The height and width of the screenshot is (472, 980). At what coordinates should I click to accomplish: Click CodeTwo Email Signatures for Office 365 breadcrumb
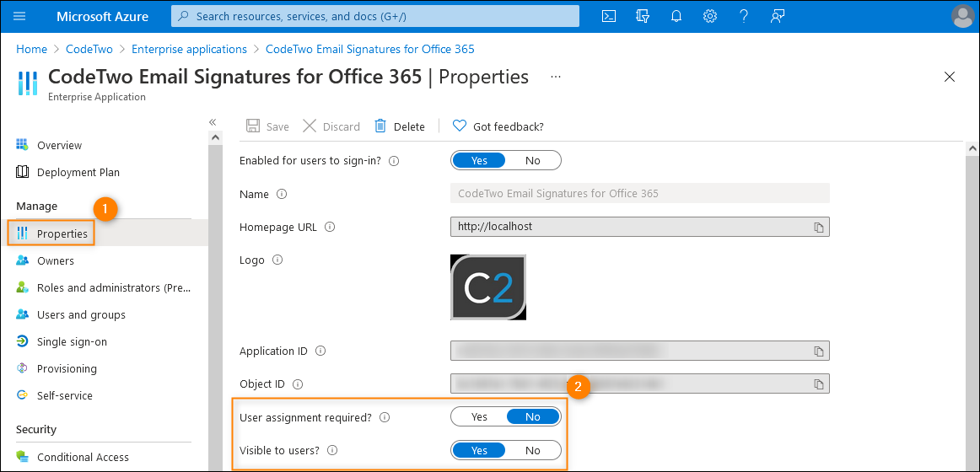[370, 49]
